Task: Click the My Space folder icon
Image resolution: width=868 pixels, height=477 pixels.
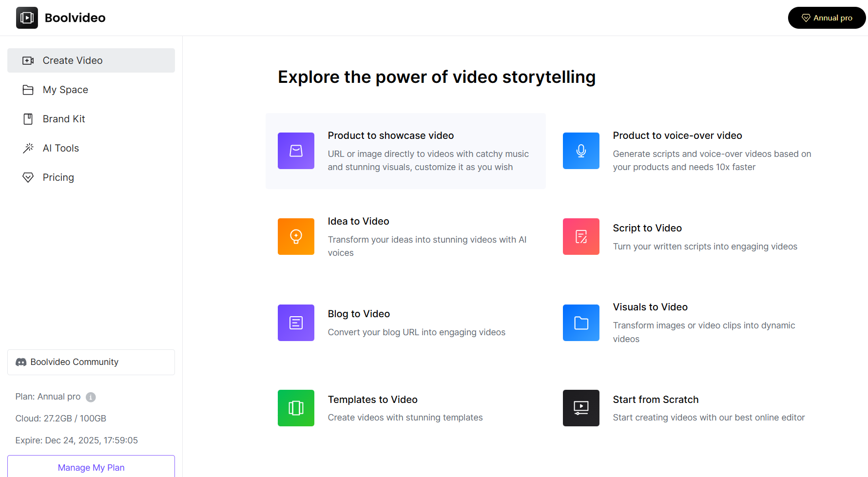Action: pyautogui.click(x=28, y=90)
